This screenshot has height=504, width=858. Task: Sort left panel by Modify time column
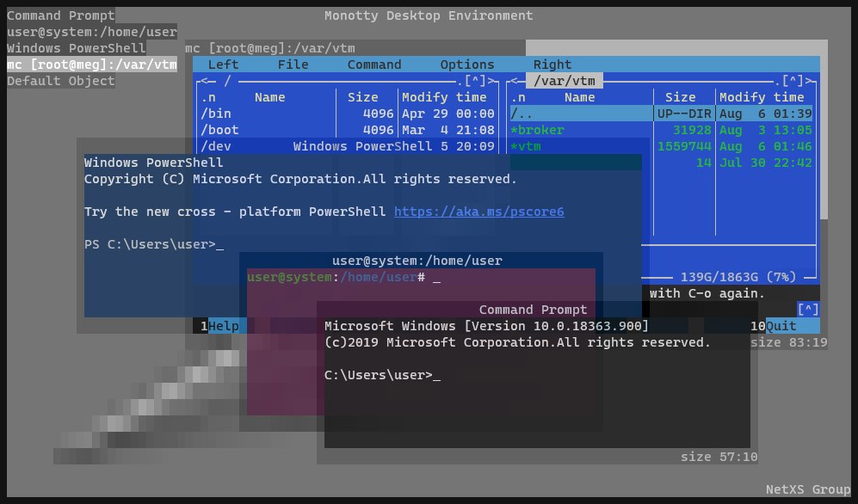(x=444, y=97)
